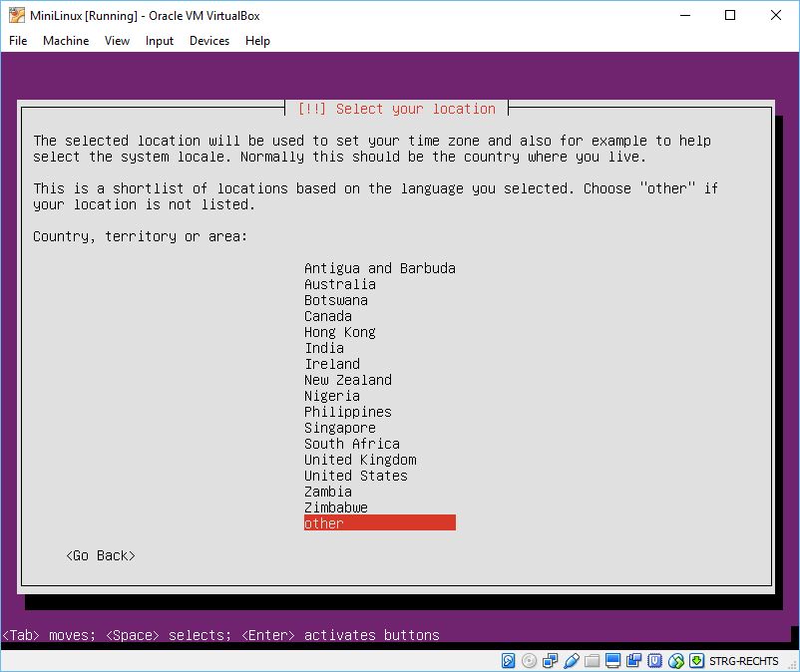800x672 pixels.
Task: Pick New Zealand from the country list
Action: coord(348,380)
